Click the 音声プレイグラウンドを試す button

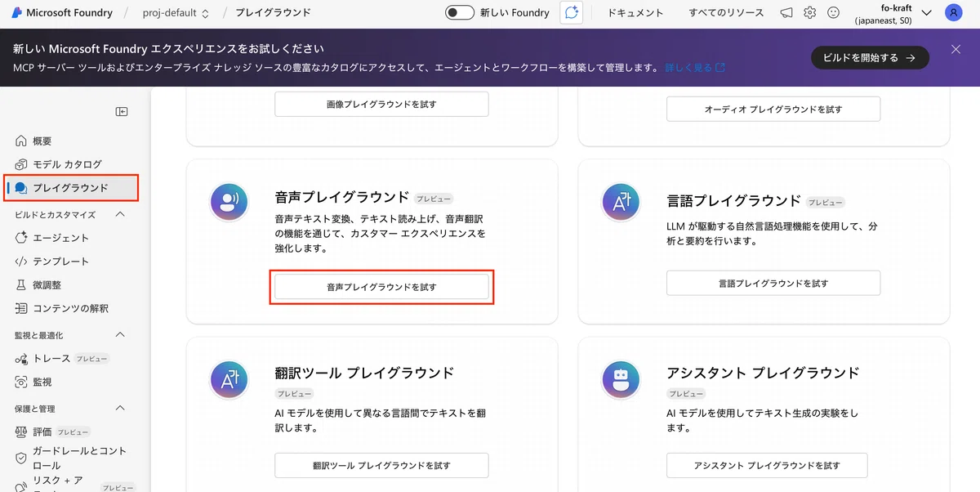click(381, 287)
